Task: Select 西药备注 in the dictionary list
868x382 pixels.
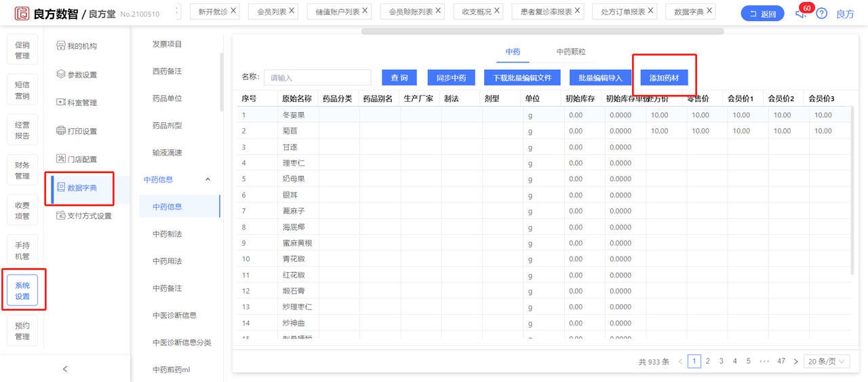Action: click(x=167, y=71)
